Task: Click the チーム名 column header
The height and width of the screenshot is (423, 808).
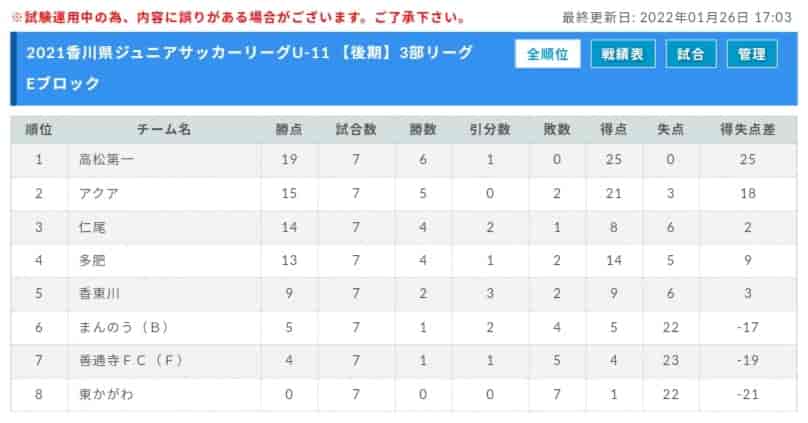Action: point(164,129)
